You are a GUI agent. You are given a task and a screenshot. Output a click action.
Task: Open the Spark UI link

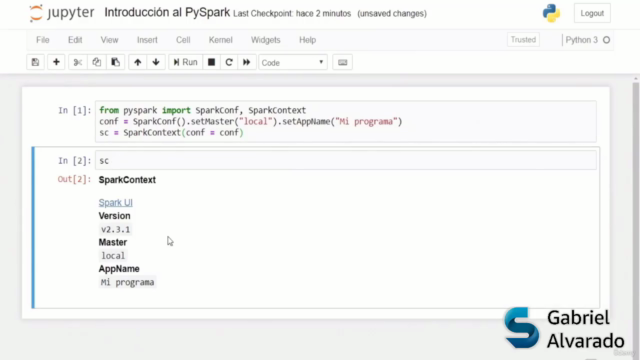coord(116,202)
